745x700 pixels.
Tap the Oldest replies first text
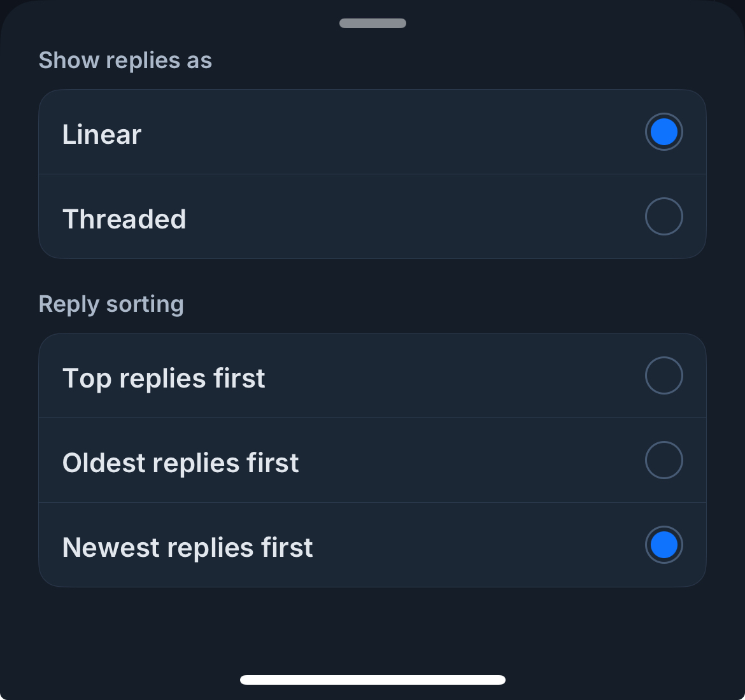coord(180,463)
